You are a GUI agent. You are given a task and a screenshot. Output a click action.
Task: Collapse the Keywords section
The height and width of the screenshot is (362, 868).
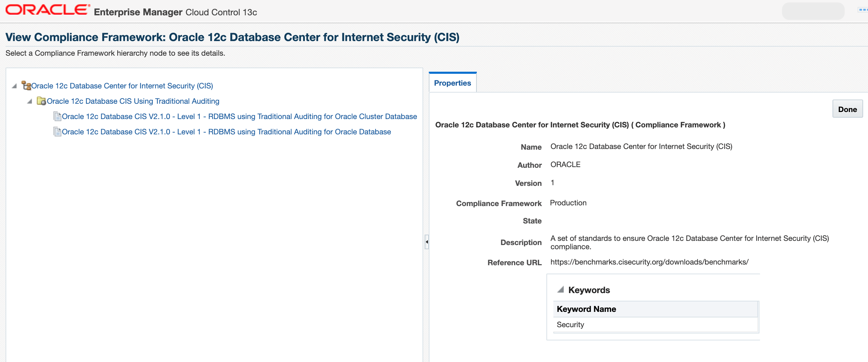pos(560,290)
